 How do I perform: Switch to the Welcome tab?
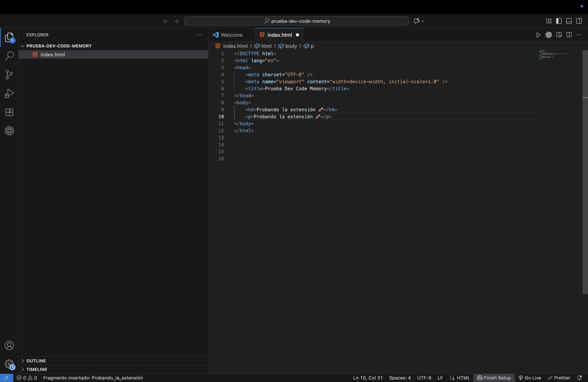coord(231,35)
